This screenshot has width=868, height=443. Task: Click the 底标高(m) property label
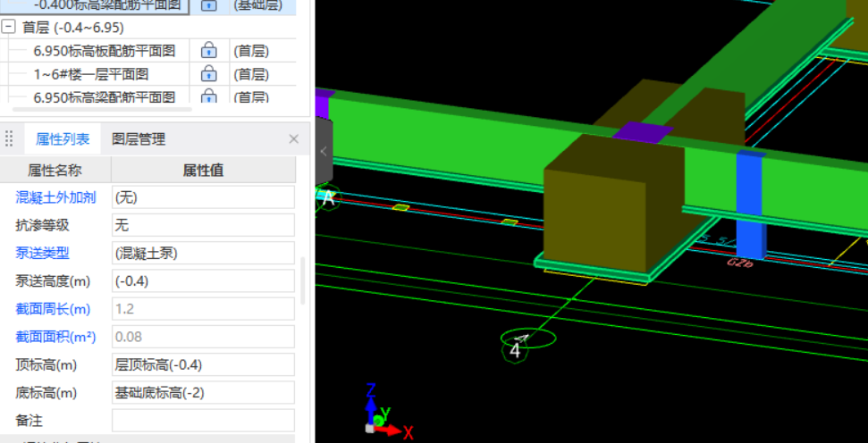(46, 393)
